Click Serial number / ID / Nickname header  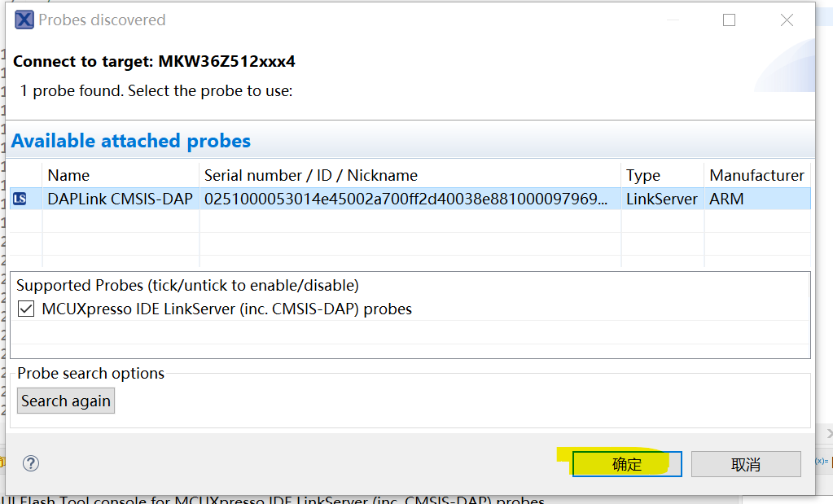tap(310, 175)
